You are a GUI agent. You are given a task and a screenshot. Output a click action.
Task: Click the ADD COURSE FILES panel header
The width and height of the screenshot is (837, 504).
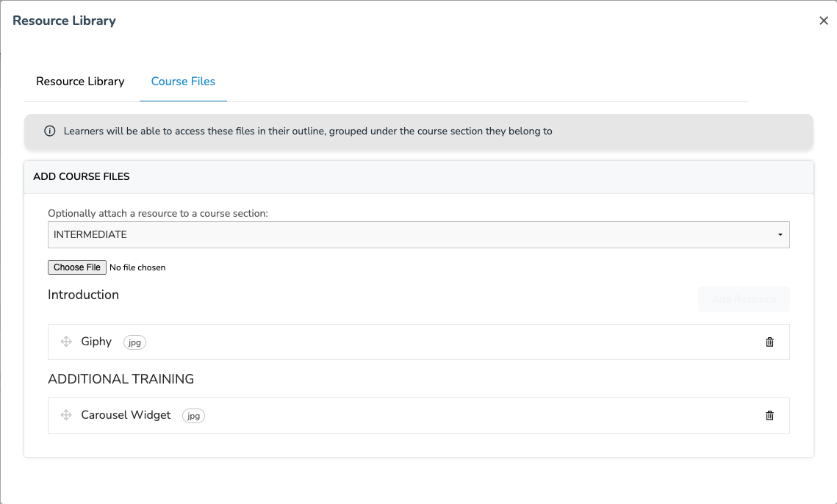pos(81,176)
